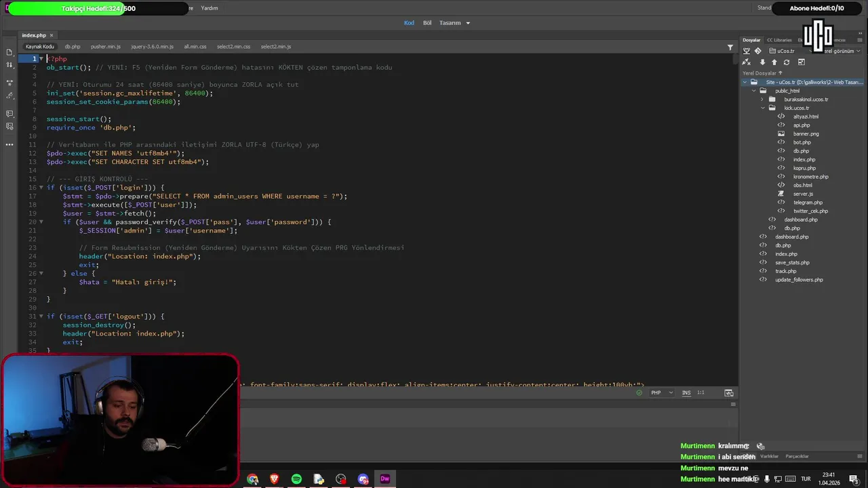This screenshot has width=868, height=488.
Task: Open the three-dot toolbar customize icon
Action: [9, 144]
